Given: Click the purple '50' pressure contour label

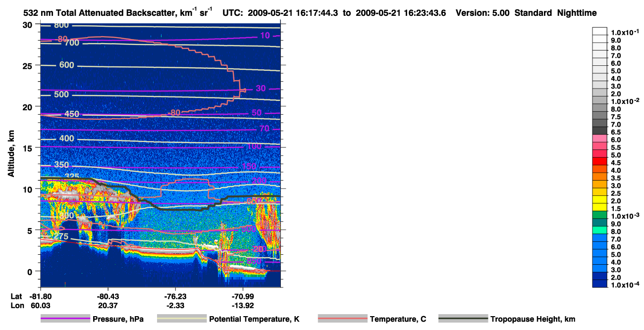Looking at the screenshot, I should coord(257,113).
